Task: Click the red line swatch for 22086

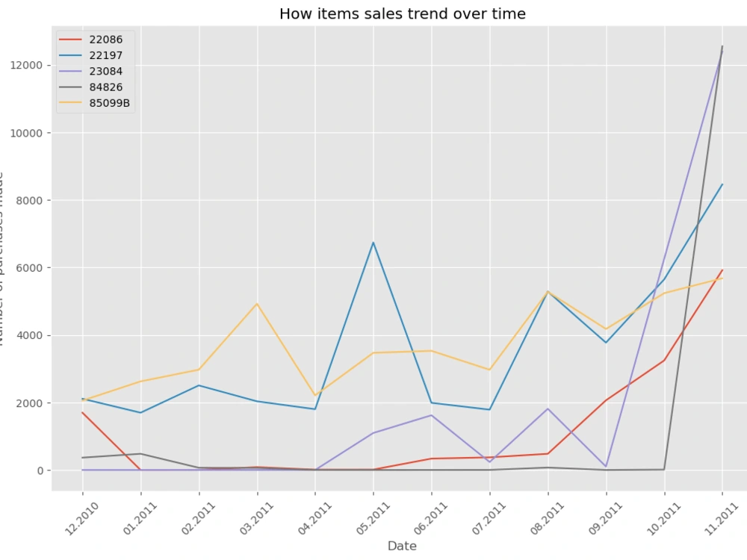Action: coord(70,40)
